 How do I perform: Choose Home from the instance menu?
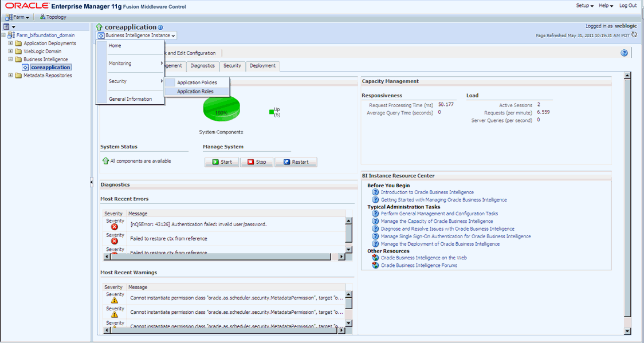115,46
